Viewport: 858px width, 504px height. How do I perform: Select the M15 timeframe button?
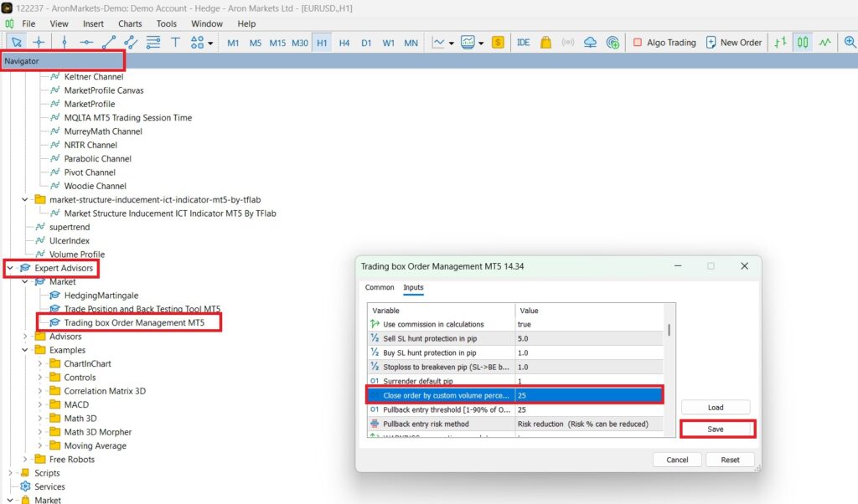coord(277,43)
